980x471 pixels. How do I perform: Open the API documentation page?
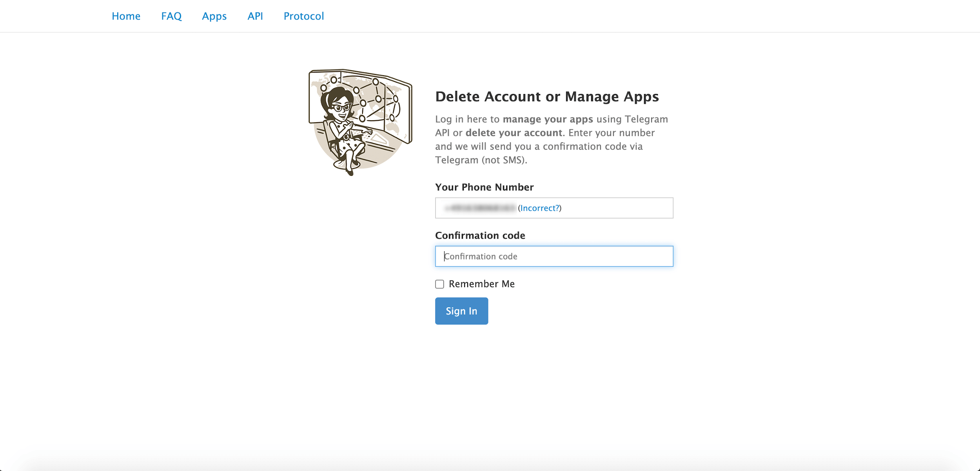click(x=254, y=16)
